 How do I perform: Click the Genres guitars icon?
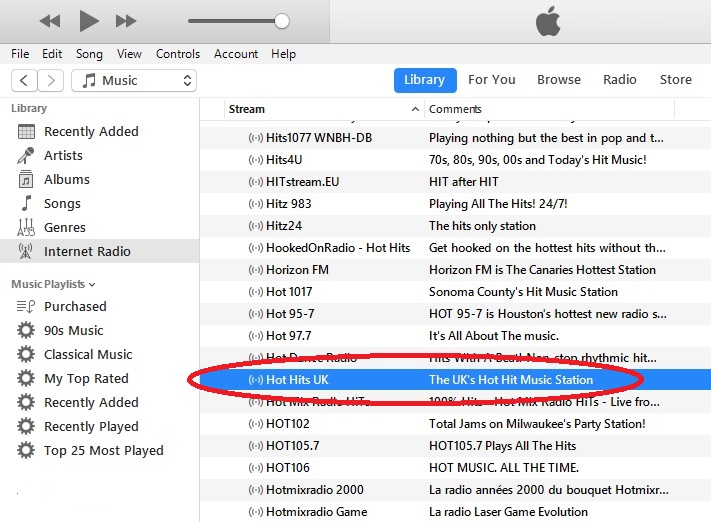26,227
